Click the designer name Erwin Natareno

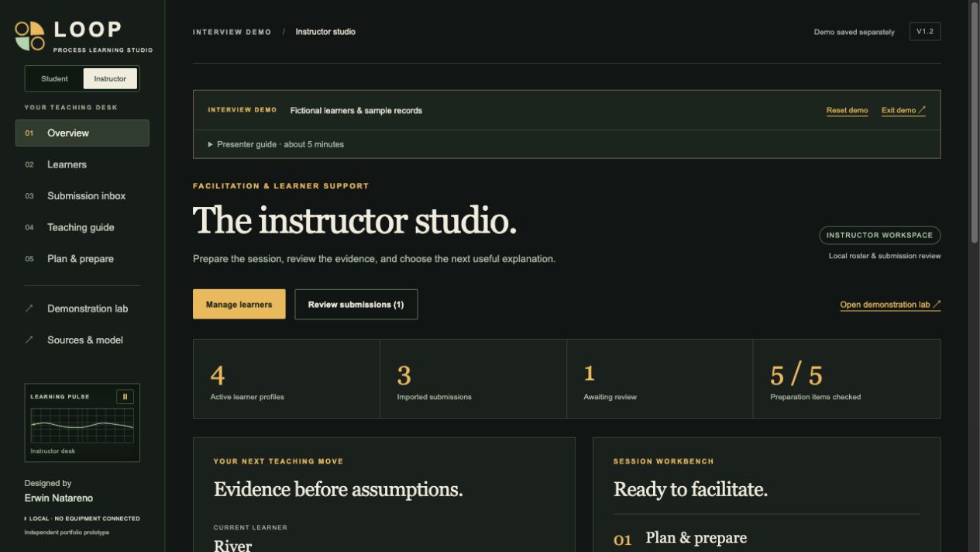[x=58, y=498]
